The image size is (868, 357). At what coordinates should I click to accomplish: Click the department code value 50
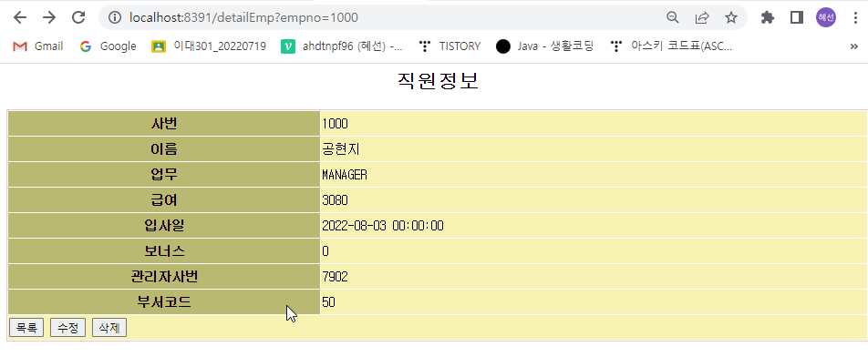pos(328,301)
